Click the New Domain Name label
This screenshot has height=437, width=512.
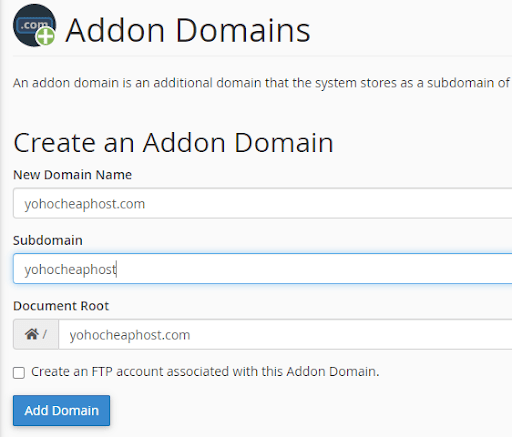72,175
